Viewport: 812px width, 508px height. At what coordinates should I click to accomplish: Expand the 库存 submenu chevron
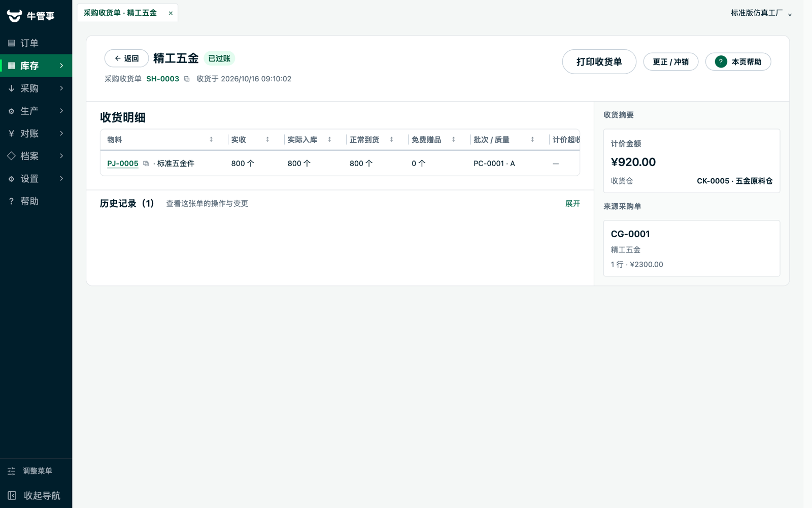click(61, 66)
